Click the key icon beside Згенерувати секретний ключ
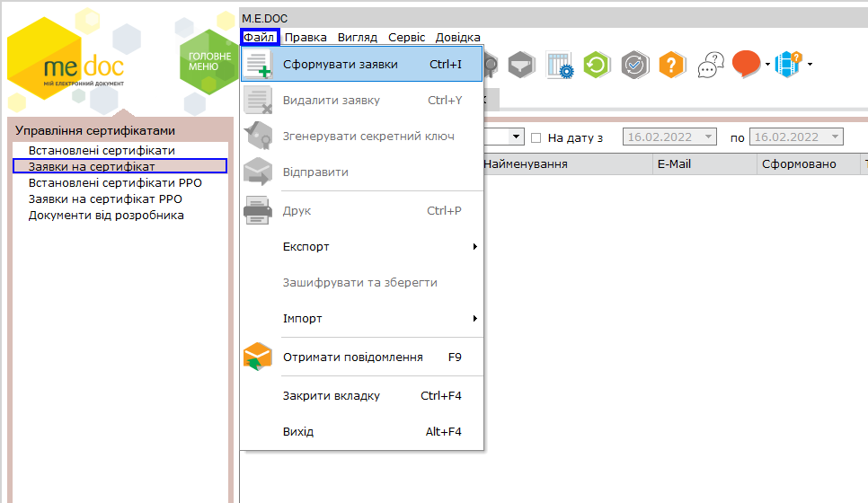Screen dimensions: 868x503 coord(258,137)
